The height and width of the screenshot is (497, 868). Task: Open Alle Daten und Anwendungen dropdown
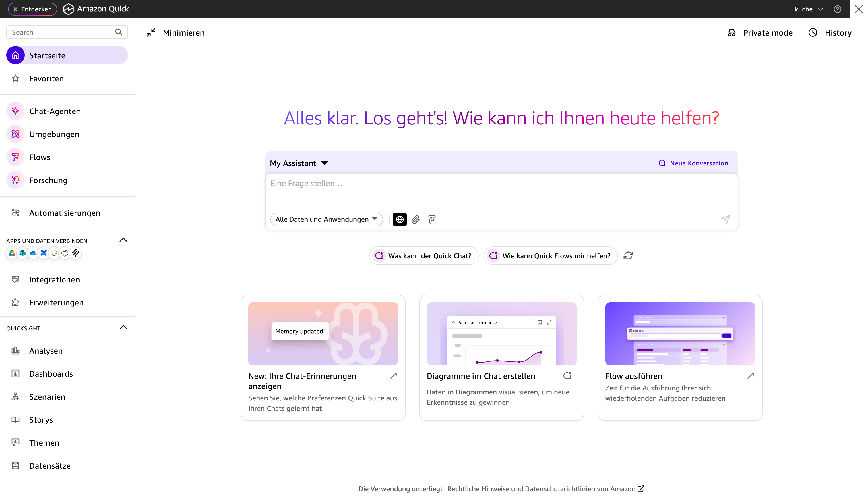click(326, 219)
